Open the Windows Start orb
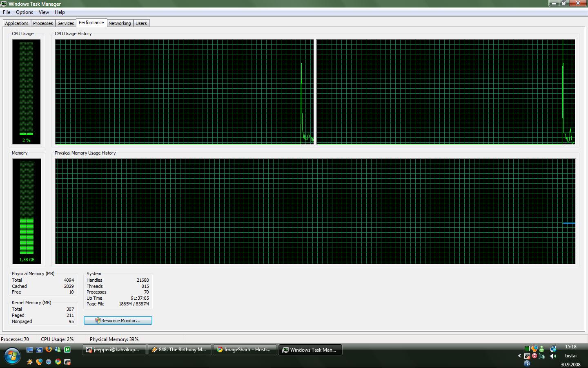Viewport: 588px width, 368px height. (x=12, y=356)
